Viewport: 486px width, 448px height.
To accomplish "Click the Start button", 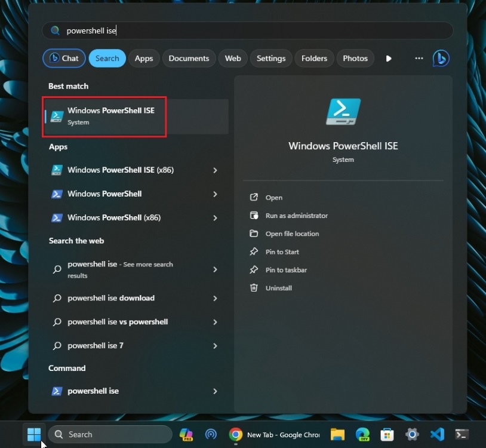I will tap(34, 434).
